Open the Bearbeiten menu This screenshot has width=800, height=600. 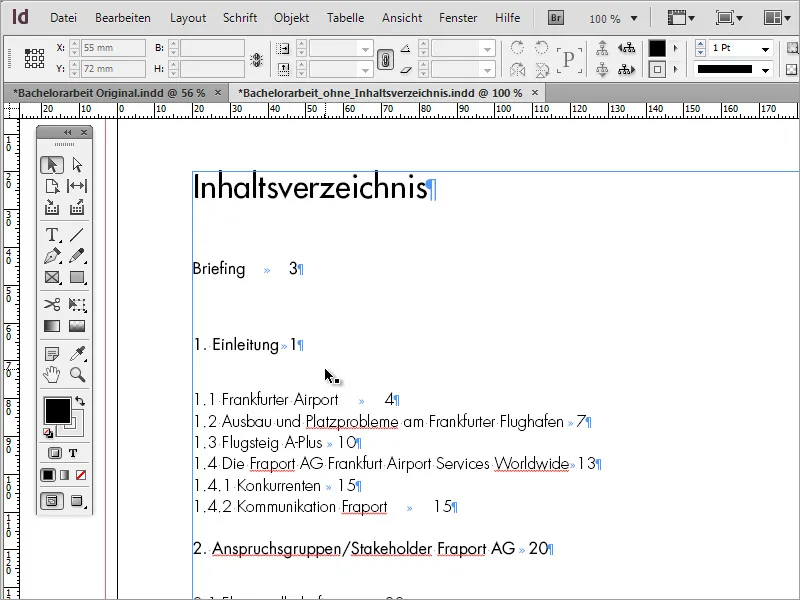point(123,18)
